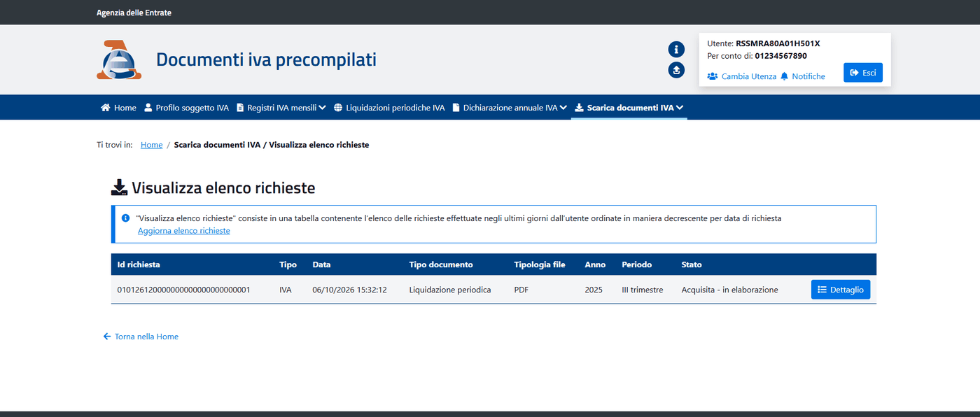
Task: Open Profilo soggetto IVA menu item
Action: 186,108
